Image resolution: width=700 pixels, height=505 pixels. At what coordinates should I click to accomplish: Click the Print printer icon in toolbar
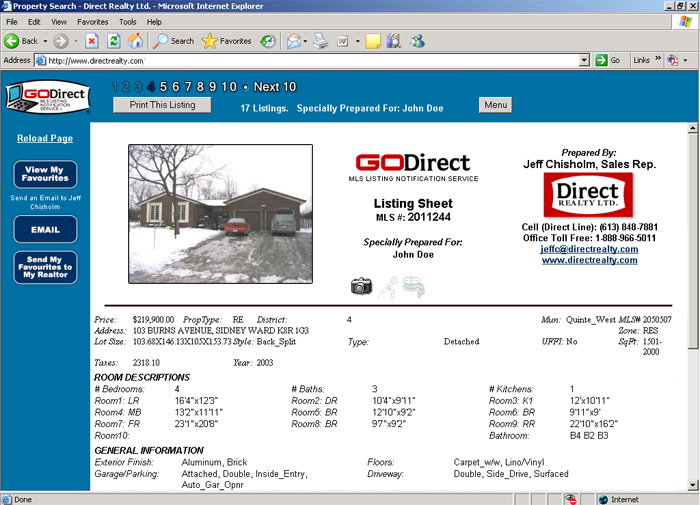321,41
